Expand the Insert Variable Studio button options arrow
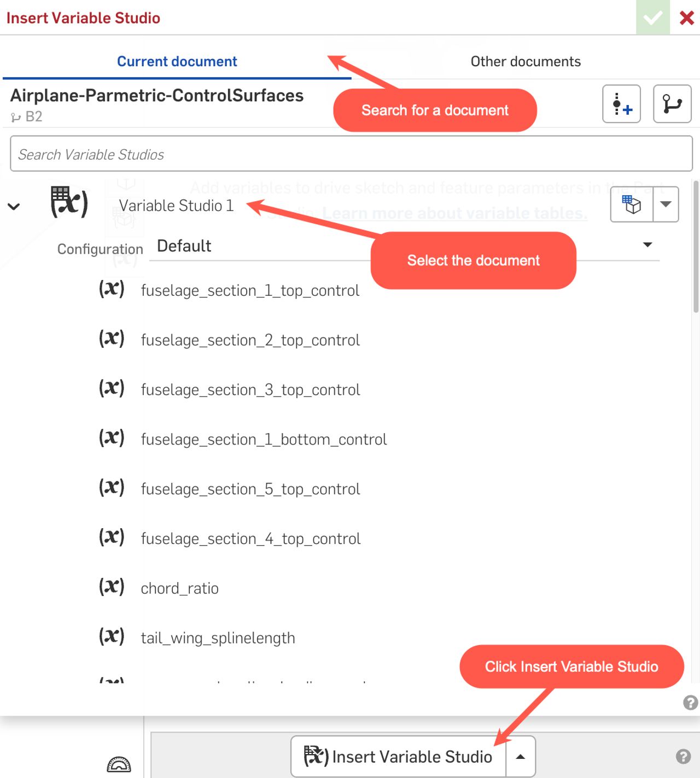The width and height of the screenshot is (700, 778). click(520, 757)
